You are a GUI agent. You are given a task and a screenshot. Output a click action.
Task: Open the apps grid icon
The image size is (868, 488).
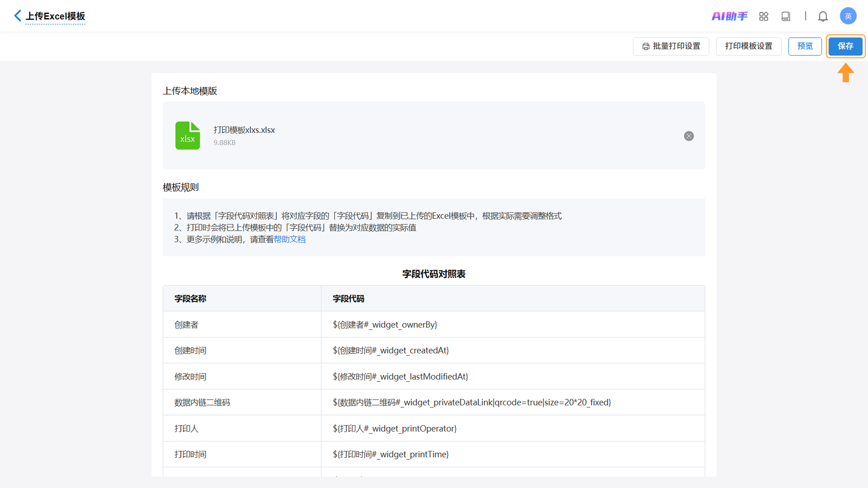(x=764, y=16)
